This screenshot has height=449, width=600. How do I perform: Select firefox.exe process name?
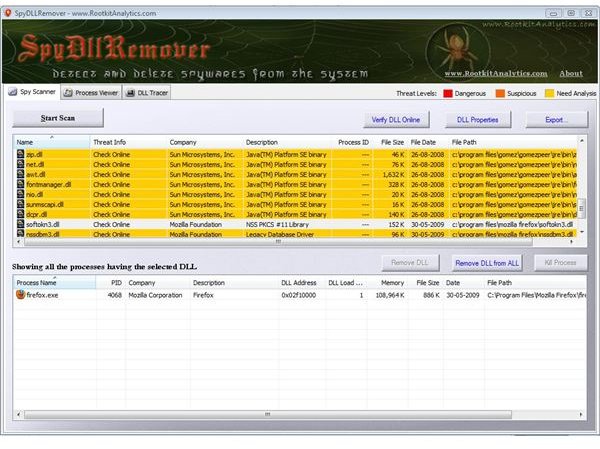(x=42, y=295)
